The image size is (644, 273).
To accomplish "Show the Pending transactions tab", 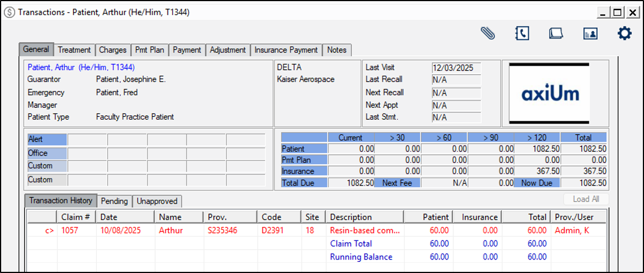I will tap(115, 201).
